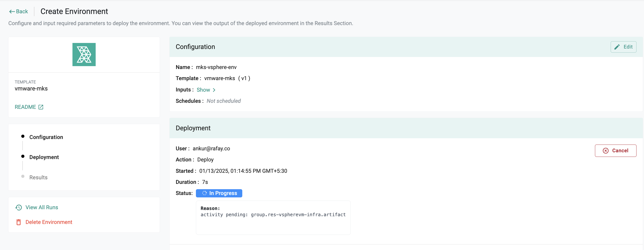This screenshot has height=250, width=644.
Task: Edit the configuration
Action: [x=623, y=47]
